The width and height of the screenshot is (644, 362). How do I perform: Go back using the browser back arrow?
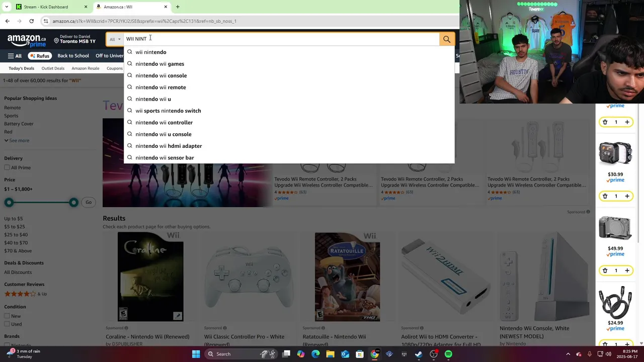point(7,21)
